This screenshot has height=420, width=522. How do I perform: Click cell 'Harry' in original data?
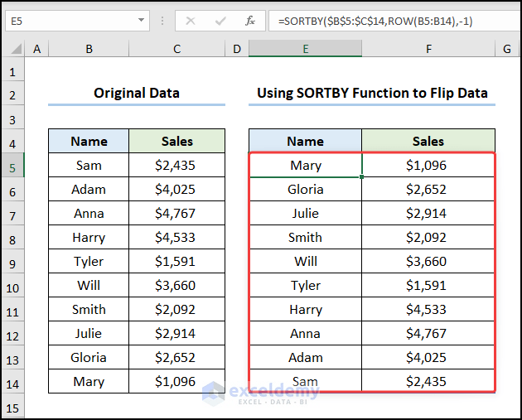point(89,237)
